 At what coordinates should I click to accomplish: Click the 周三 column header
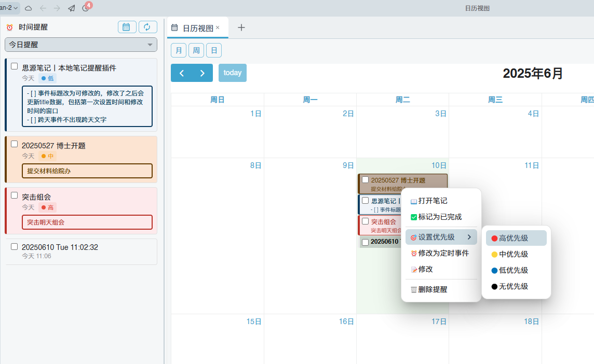495,100
